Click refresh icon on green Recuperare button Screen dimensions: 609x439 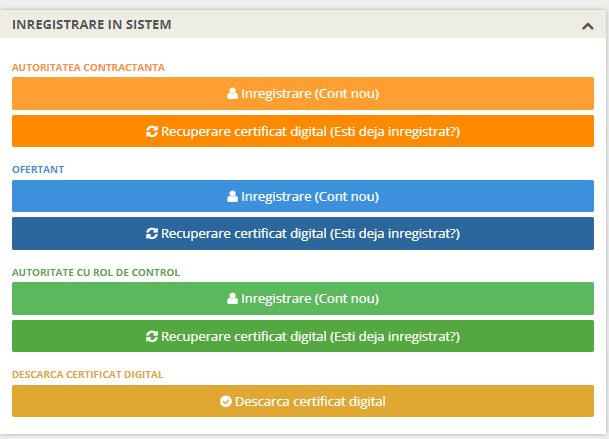click(152, 336)
